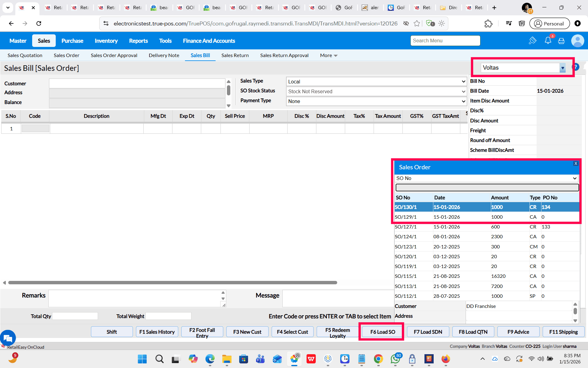Expand the Voltas company dropdown
Image resolution: width=588 pixels, height=368 pixels.
[x=562, y=68]
